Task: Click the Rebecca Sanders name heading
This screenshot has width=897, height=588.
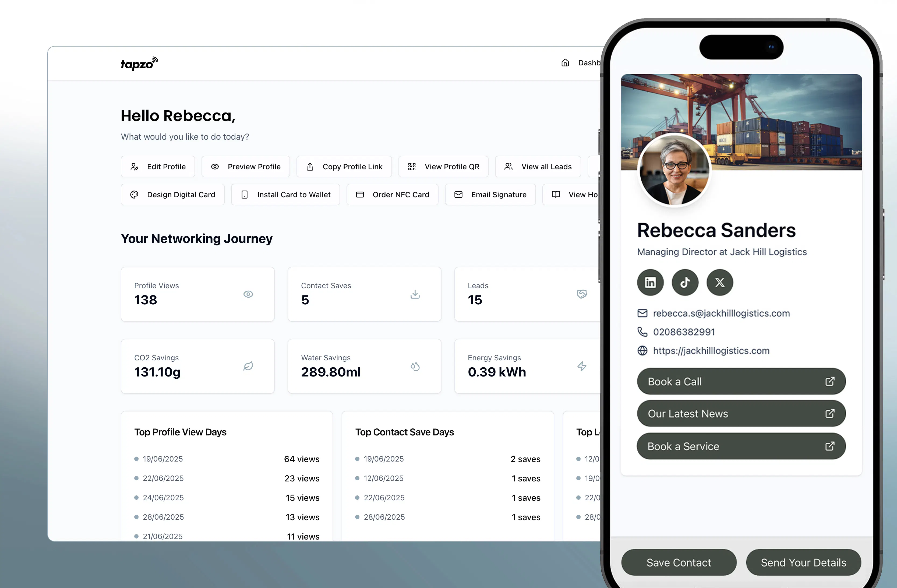Action: tap(716, 230)
